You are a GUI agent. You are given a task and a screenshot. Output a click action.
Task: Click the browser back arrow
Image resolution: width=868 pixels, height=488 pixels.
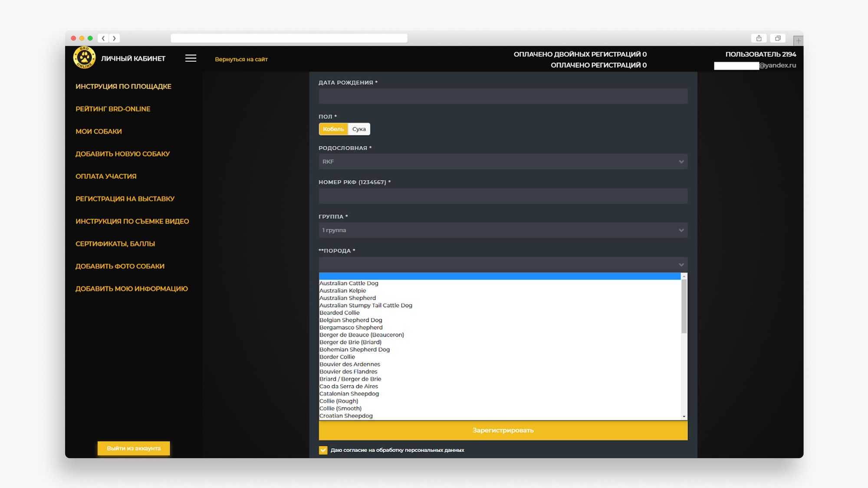pyautogui.click(x=103, y=38)
